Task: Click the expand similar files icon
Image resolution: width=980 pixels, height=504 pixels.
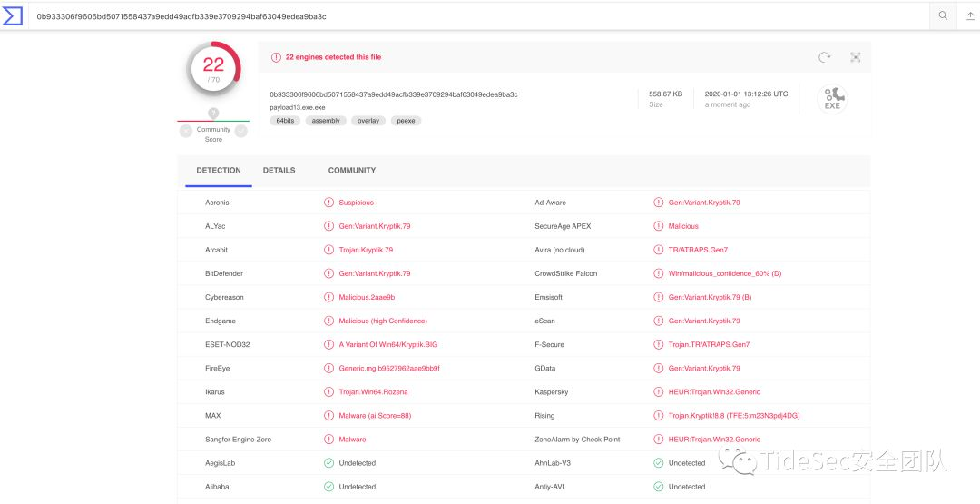Action: tap(855, 57)
